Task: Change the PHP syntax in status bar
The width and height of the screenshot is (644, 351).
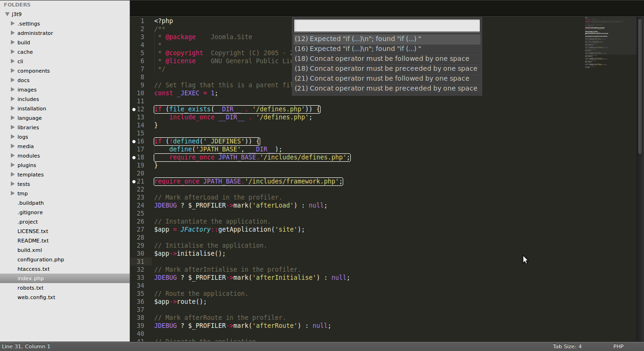Action: tap(618, 346)
